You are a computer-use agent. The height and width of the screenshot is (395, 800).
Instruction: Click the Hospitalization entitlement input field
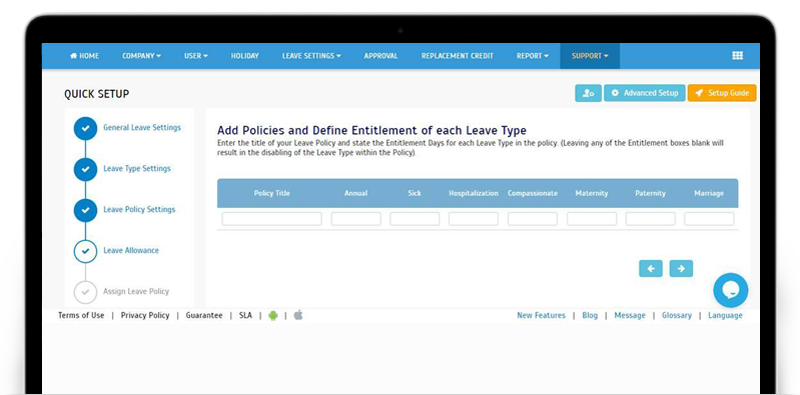pyautogui.click(x=473, y=219)
